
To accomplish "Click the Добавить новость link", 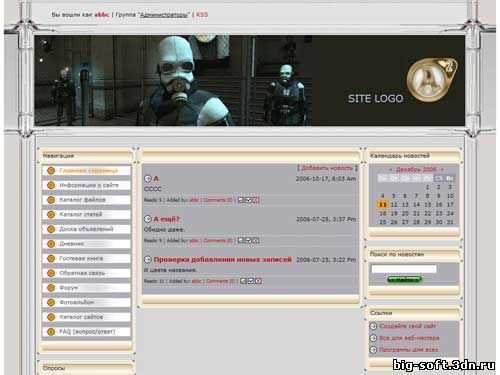I will (327, 168).
